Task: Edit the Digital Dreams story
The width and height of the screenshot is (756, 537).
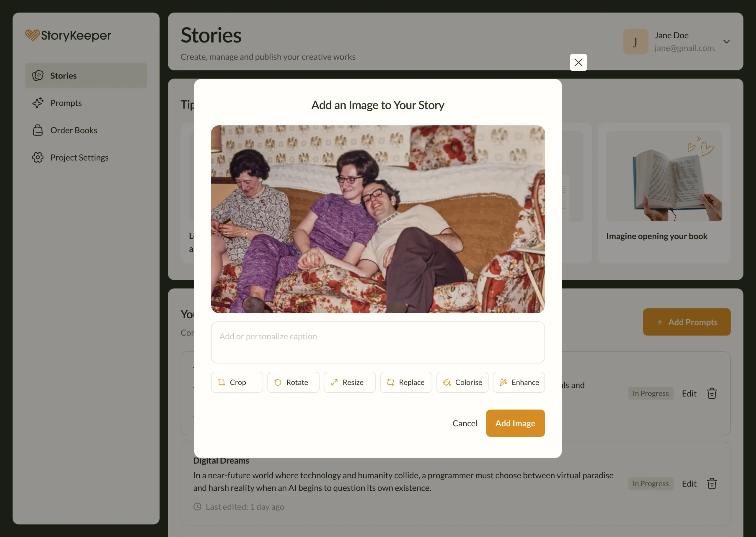Action: pos(689,483)
